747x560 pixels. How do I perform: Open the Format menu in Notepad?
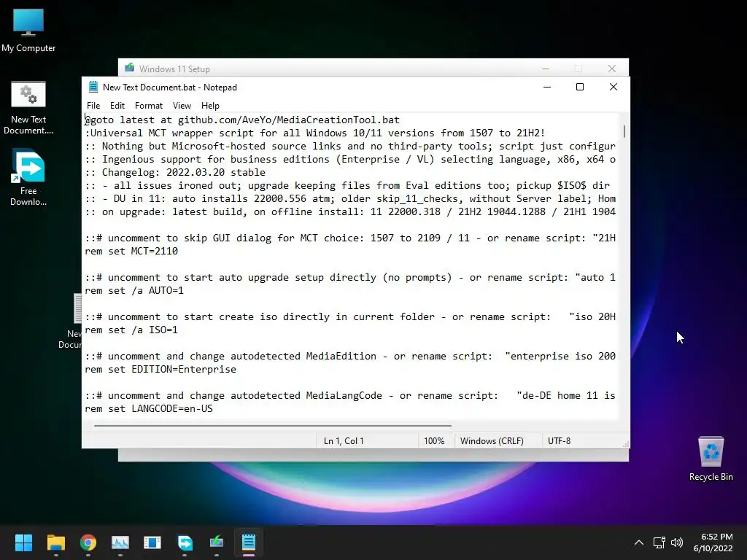pyautogui.click(x=149, y=106)
